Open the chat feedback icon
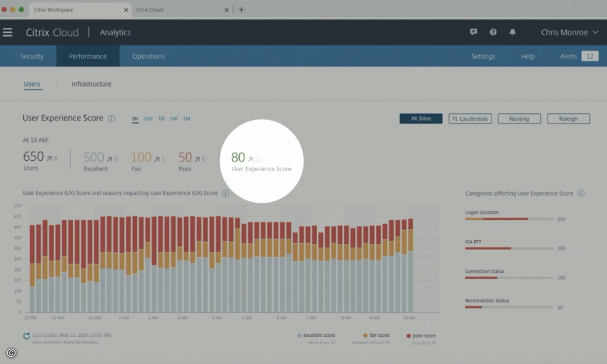The height and width of the screenshot is (364, 607). pyautogui.click(x=473, y=32)
